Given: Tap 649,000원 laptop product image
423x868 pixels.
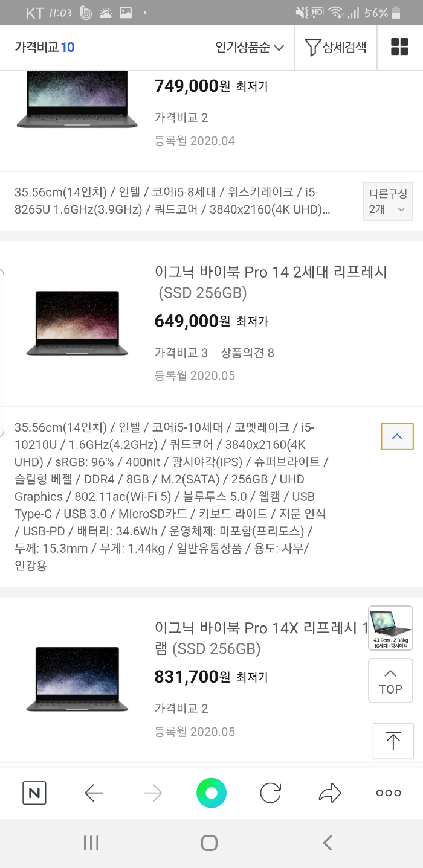Looking at the screenshot, I should coord(77,323).
